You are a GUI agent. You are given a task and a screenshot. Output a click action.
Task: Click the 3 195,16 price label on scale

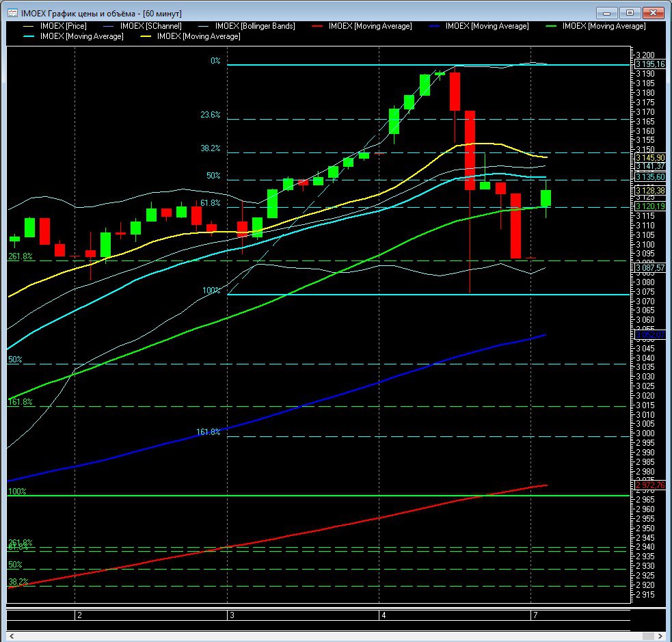coord(649,65)
